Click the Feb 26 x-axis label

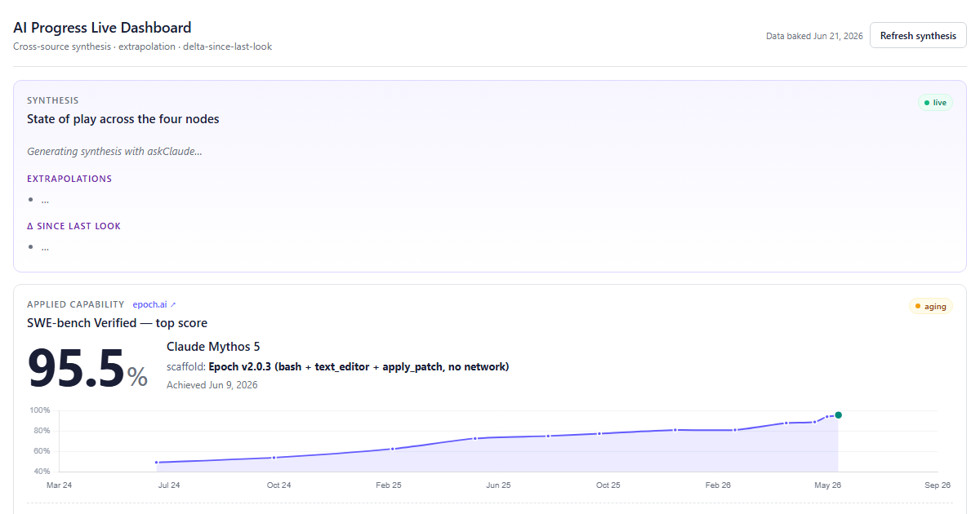coord(718,485)
